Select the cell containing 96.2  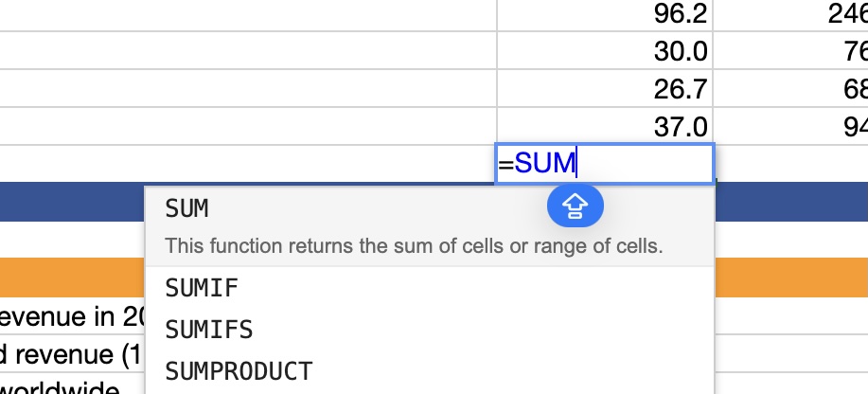(x=605, y=15)
